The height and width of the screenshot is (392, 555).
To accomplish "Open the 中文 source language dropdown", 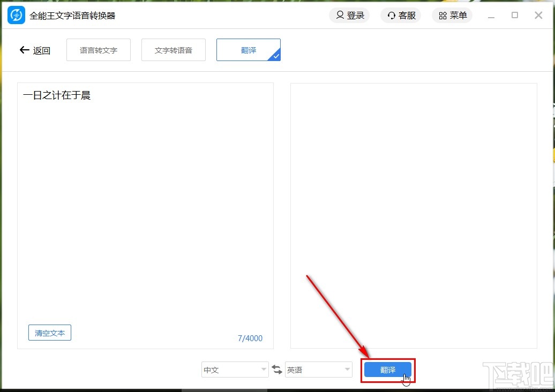I will 234,370.
